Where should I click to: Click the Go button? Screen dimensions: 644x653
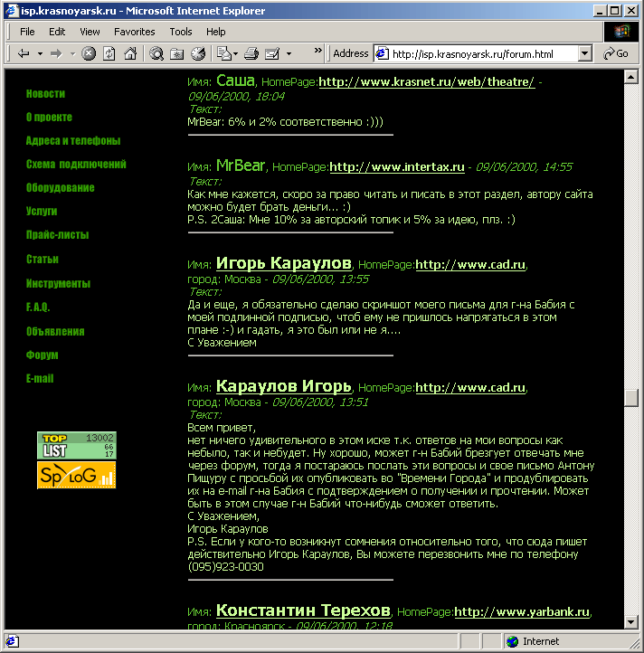(616, 53)
